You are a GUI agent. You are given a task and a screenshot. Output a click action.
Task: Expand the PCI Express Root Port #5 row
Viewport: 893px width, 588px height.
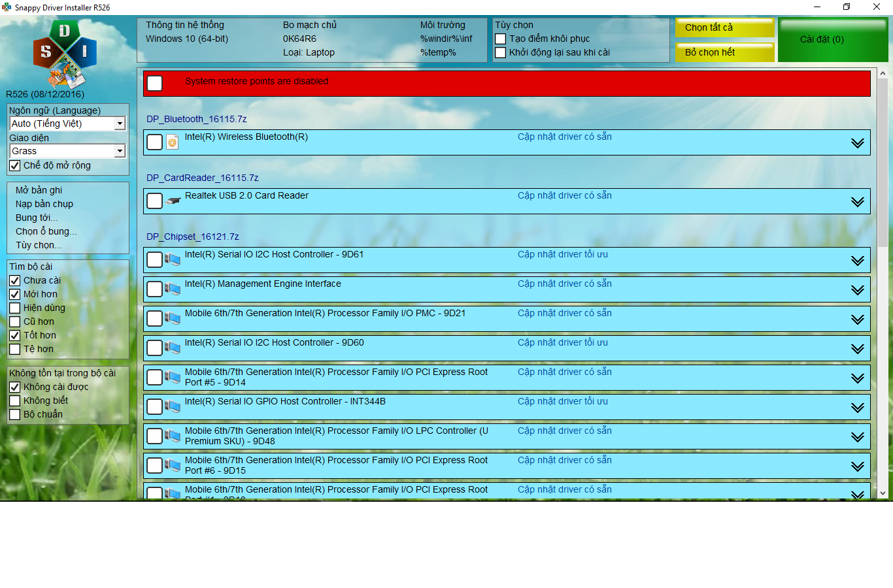pos(858,378)
